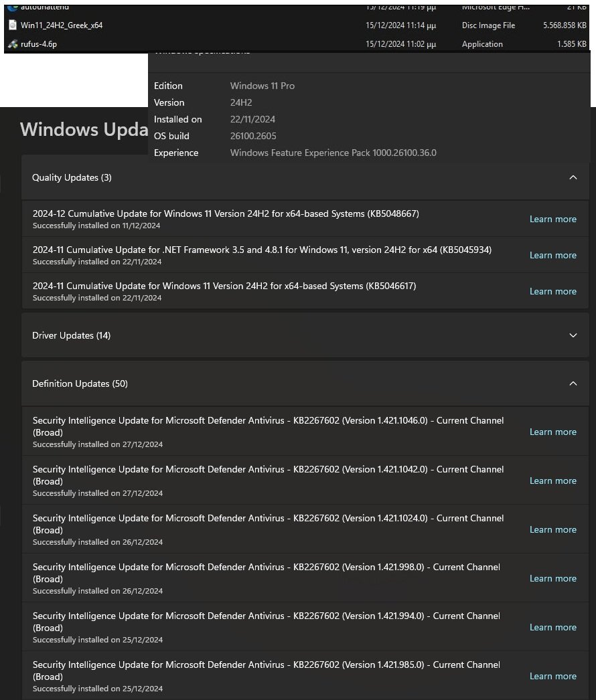Open Learn more for Defender version 1.421.998.0
This screenshot has height=700, width=596.
[x=552, y=579]
